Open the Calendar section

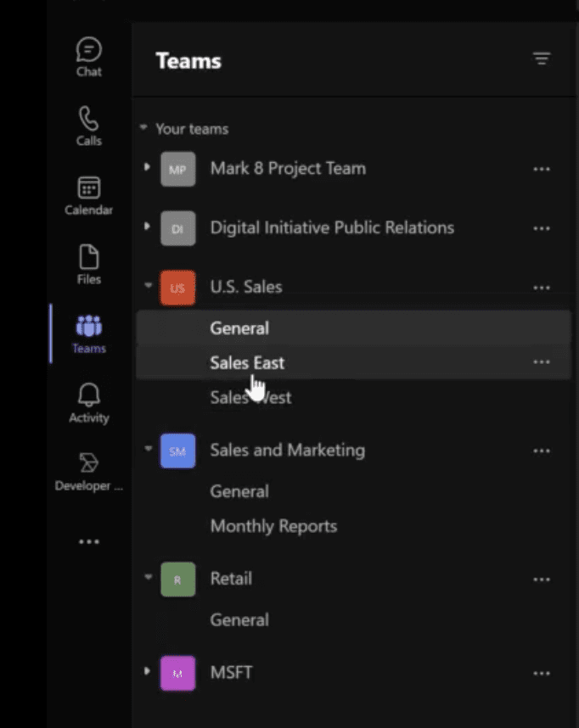coord(89,195)
